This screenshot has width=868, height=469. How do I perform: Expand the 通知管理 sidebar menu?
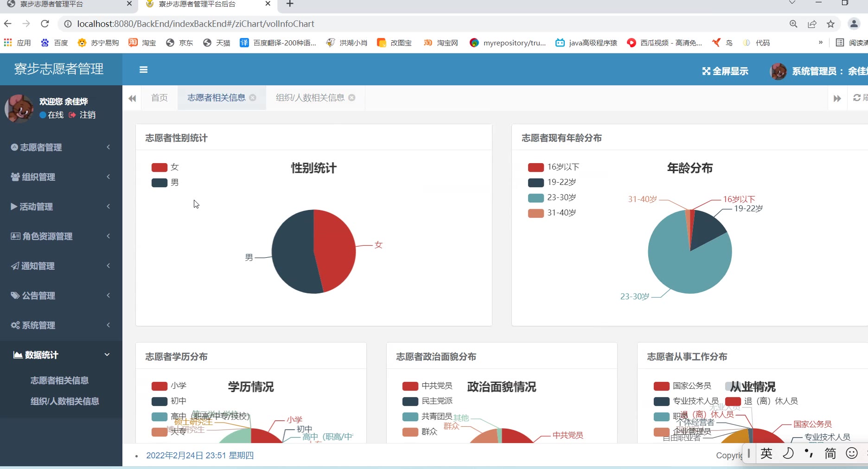click(x=61, y=266)
